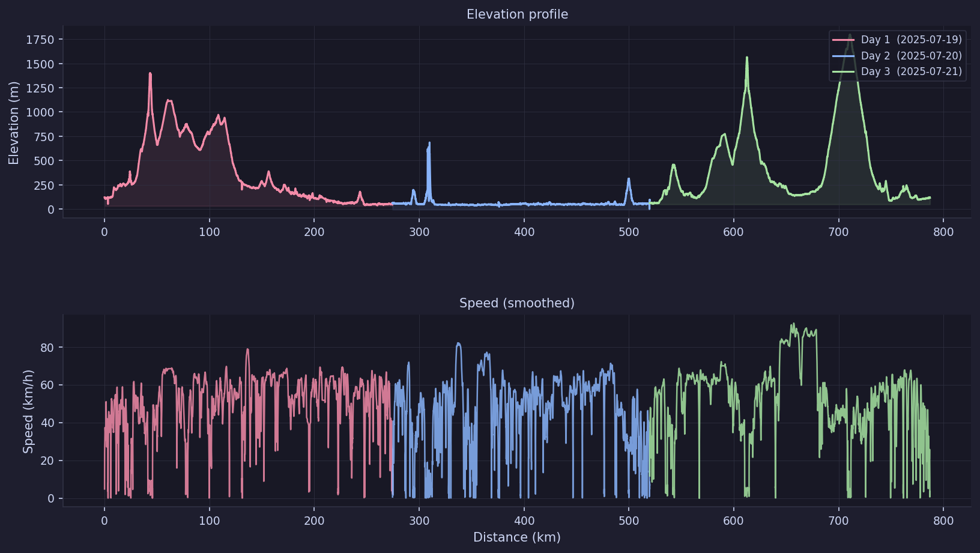The image size is (980, 553).
Task: Click the green peak near 1570 m
Action: pos(747,58)
